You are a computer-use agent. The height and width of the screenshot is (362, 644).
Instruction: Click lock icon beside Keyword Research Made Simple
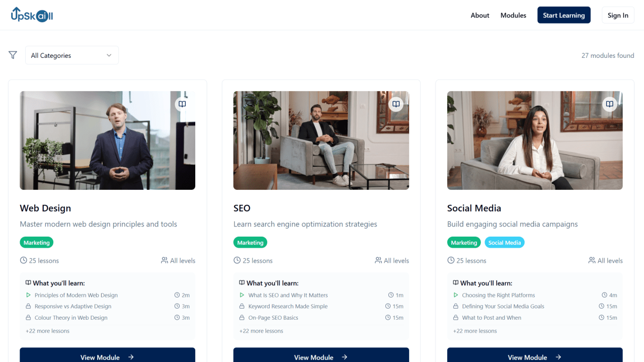click(x=243, y=306)
